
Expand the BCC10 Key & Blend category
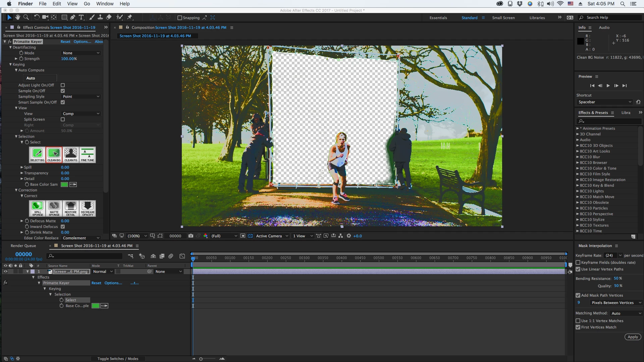(578, 185)
